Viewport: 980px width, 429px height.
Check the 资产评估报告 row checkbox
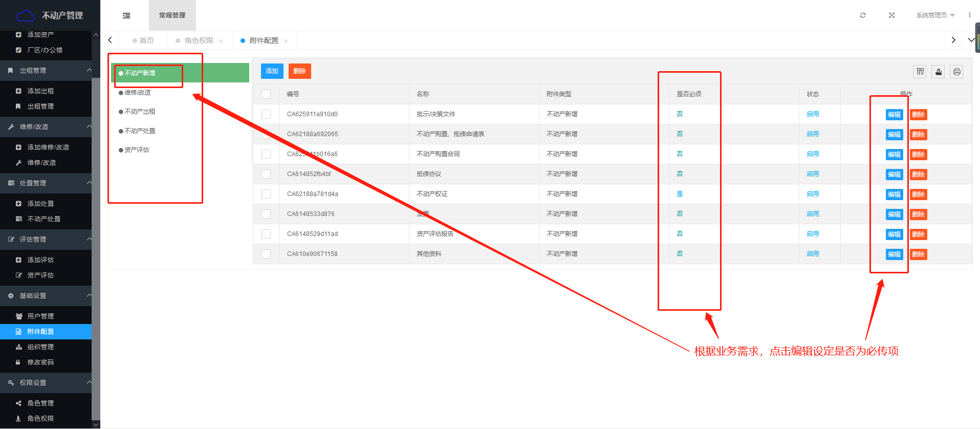pos(266,234)
